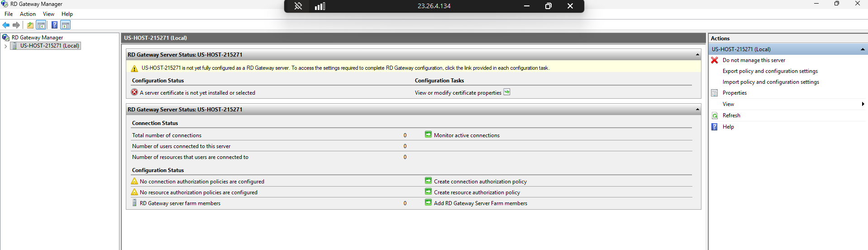Click Refresh in the Actions pane
The height and width of the screenshot is (250, 868).
pyautogui.click(x=731, y=115)
